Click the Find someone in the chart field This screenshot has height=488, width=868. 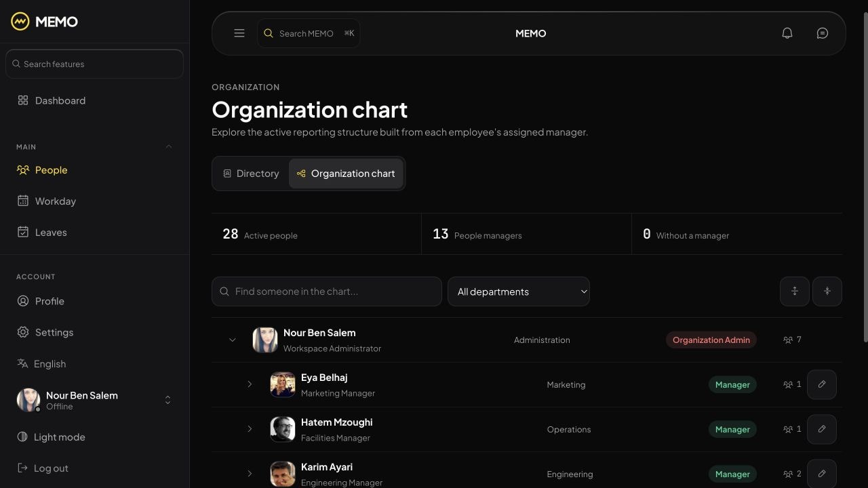(327, 291)
